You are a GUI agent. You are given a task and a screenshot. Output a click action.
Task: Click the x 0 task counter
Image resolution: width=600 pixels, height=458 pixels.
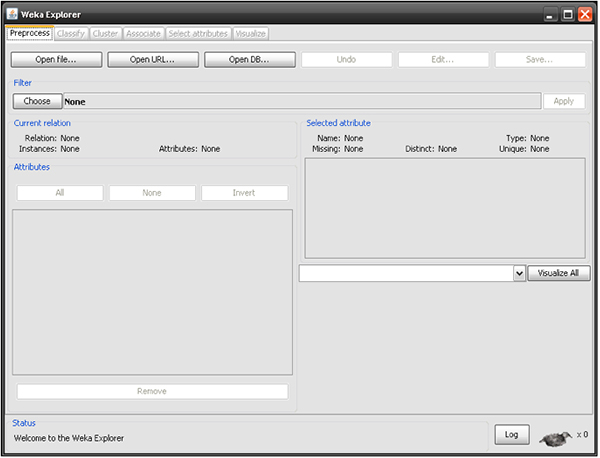pos(582,435)
